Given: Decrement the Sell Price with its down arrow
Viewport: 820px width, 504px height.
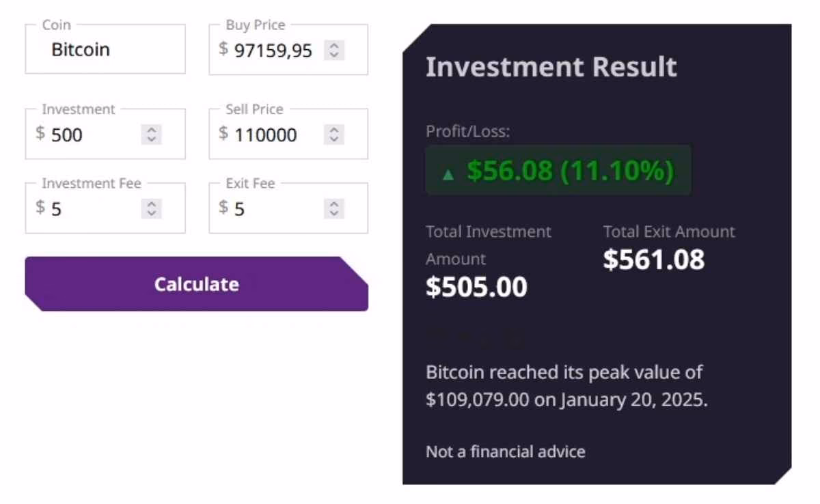Looking at the screenshot, I should [333, 139].
